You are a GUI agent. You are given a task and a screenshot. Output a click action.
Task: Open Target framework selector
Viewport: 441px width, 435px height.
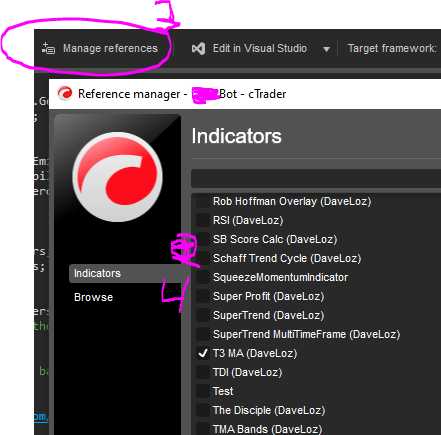click(392, 48)
